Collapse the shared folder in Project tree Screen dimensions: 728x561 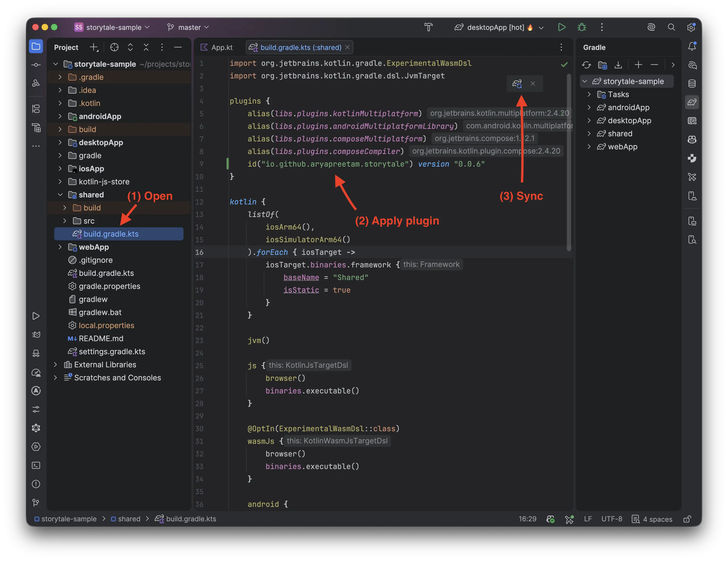60,195
